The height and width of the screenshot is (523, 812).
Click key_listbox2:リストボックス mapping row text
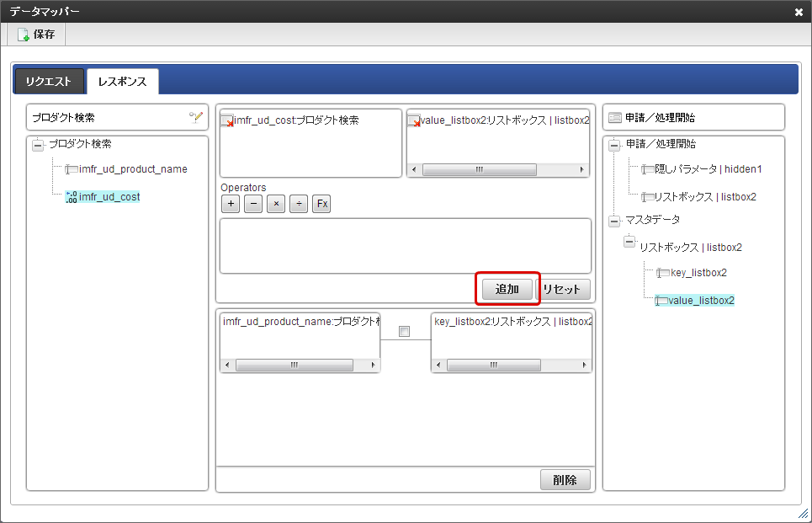(512, 322)
